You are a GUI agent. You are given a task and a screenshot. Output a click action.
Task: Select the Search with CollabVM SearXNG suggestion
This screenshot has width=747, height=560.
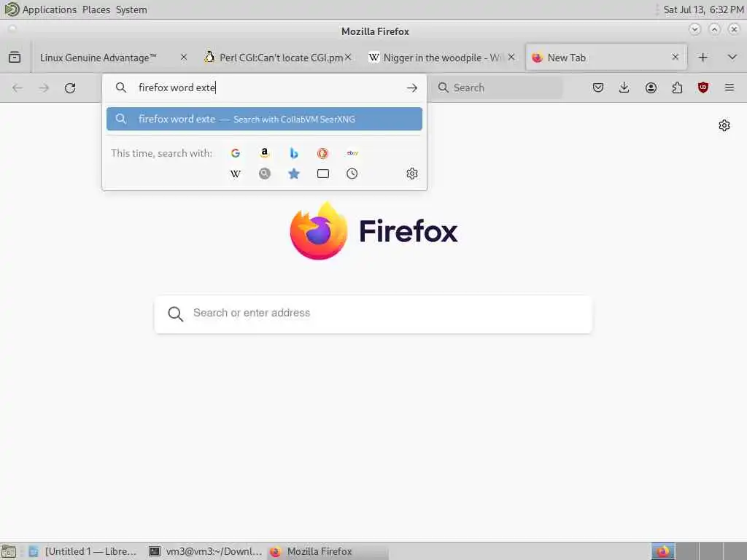pos(264,119)
